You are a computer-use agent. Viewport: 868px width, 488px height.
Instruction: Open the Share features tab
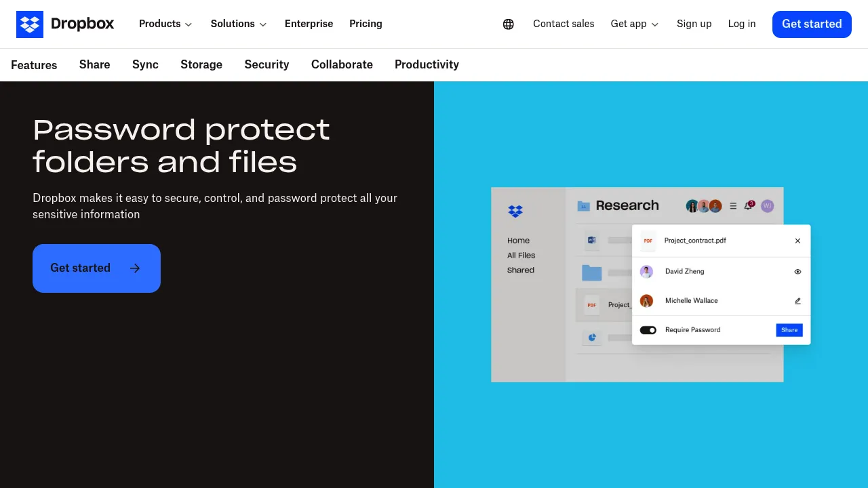coord(95,64)
